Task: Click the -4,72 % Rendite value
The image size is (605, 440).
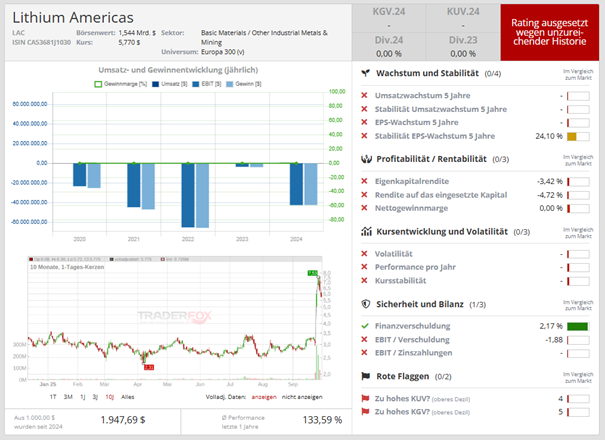Action: [550, 195]
